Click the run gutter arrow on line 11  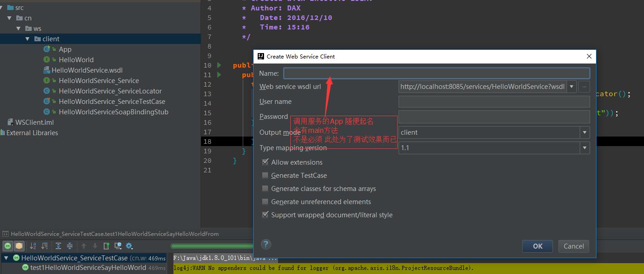[220, 74]
